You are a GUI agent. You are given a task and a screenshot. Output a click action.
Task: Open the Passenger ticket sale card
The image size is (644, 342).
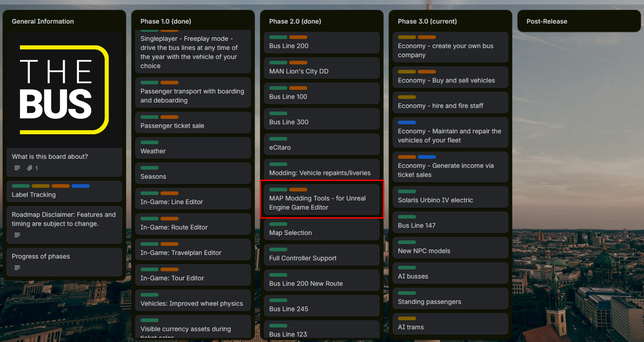tap(193, 122)
